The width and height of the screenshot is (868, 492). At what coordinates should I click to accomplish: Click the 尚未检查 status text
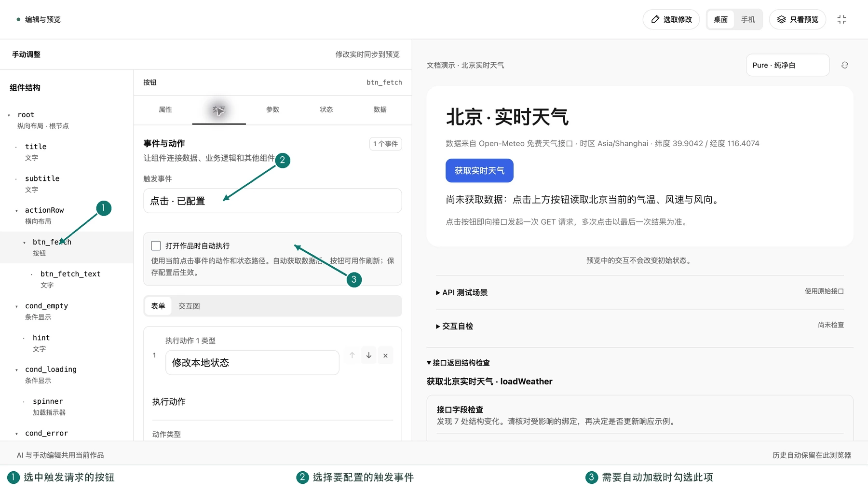[x=831, y=325]
